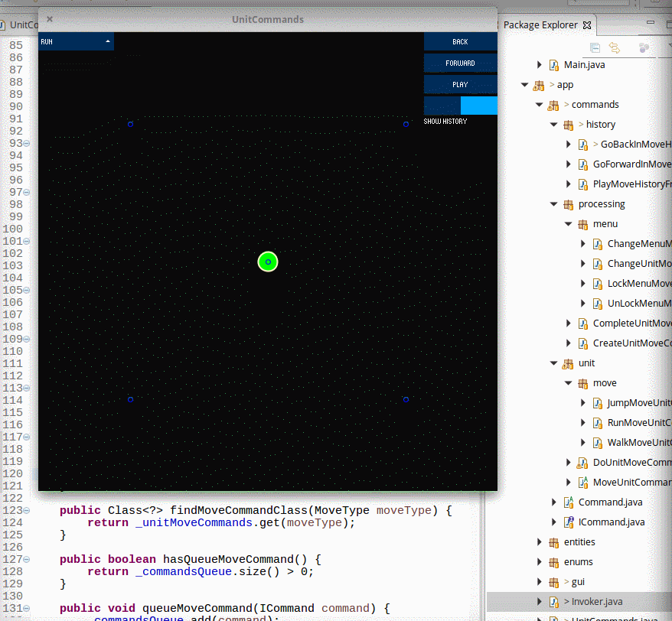Click the Command.java annotation icon
672x621 pixels.
(568, 502)
